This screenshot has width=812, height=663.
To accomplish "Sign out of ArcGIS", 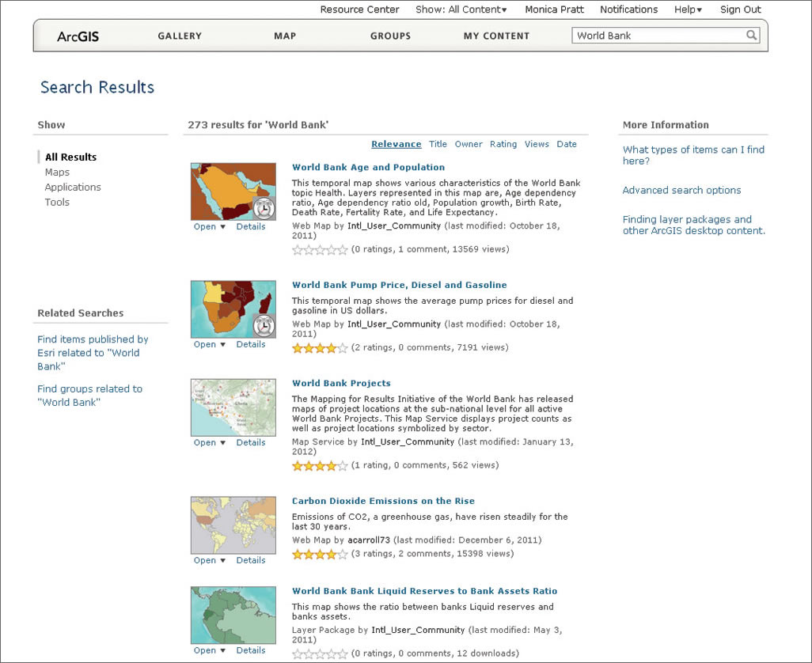I will pyautogui.click(x=741, y=9).
